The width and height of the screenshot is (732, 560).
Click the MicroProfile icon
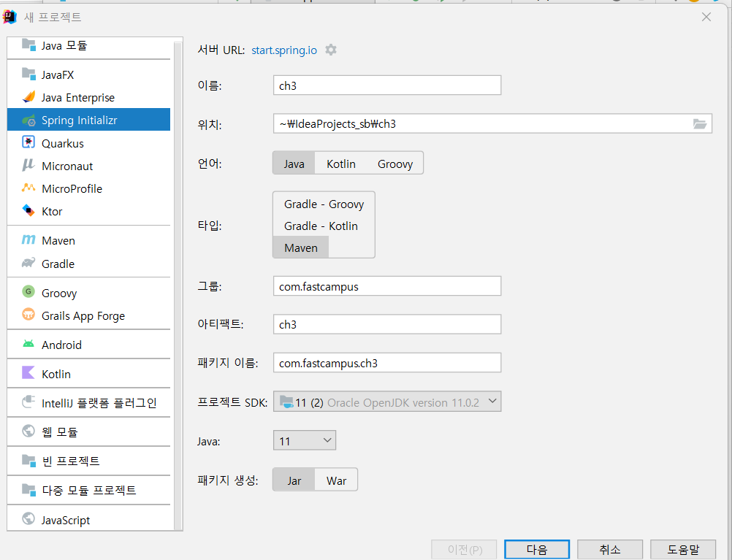point(28,188)
